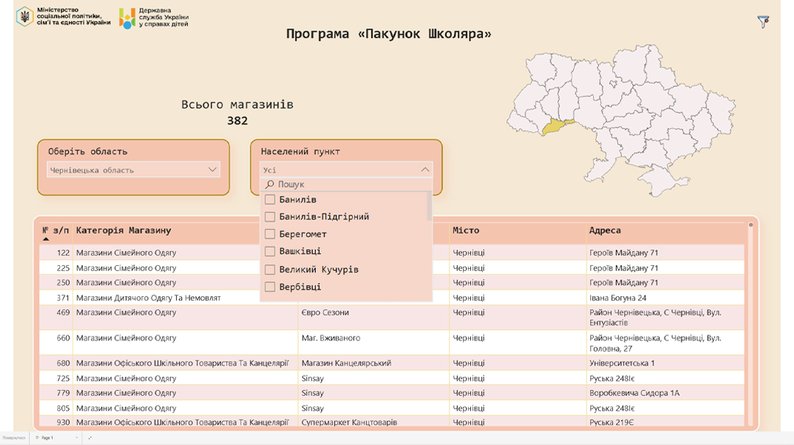This screenshot has width=794, height=445.
Task: Click the Програма «Пакунок Школяра» title
Action: 388,34
